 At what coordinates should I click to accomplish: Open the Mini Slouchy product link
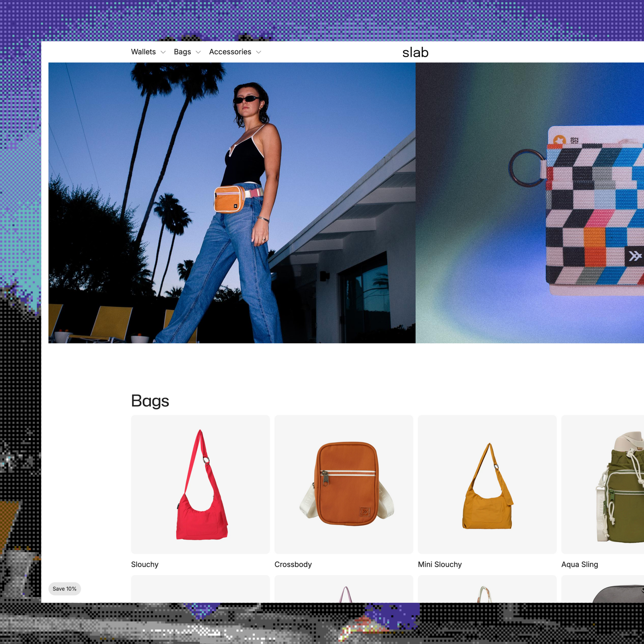[x=440, y=564]
